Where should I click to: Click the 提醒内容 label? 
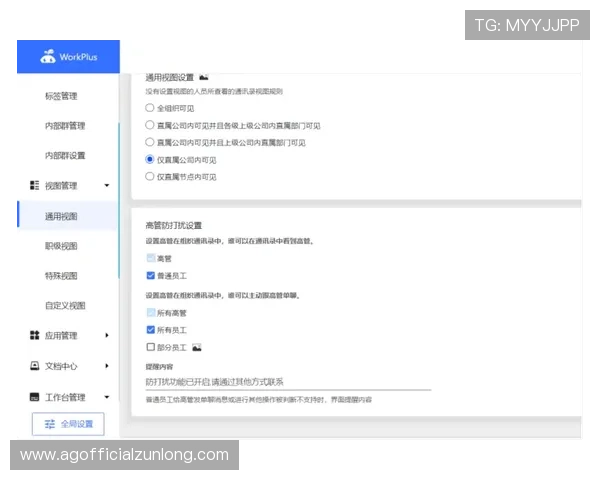(x=159, y=367)
